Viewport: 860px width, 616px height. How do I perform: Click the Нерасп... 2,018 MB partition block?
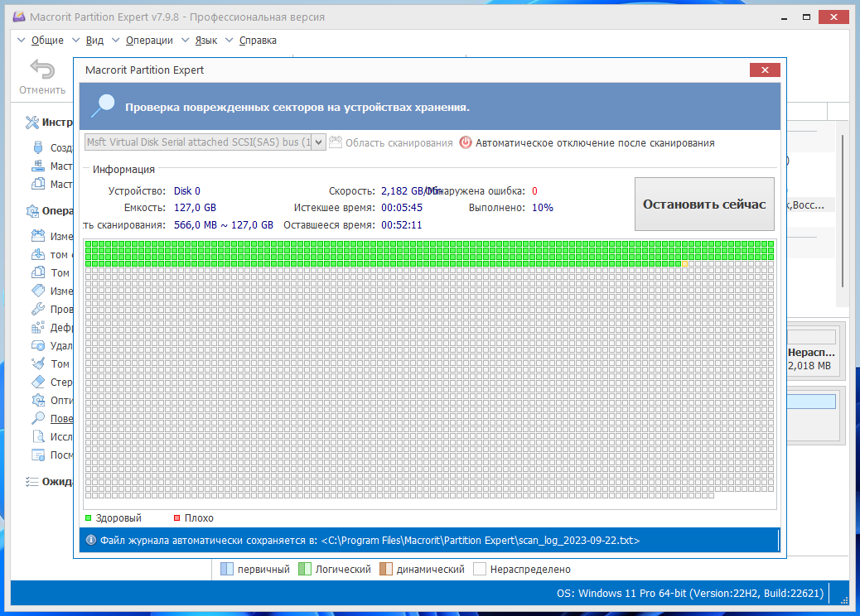point(814,351)
